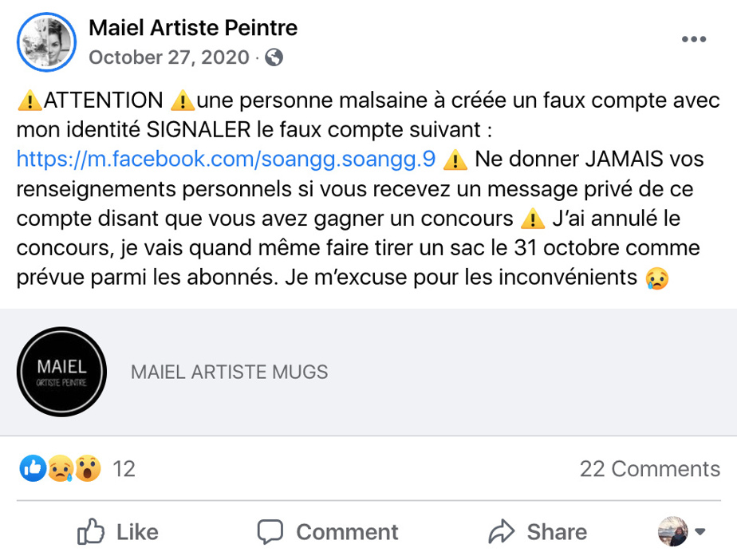Open the Maiel Artiste Peintre page name
The image size is (737, 560).
pos(193,28)
